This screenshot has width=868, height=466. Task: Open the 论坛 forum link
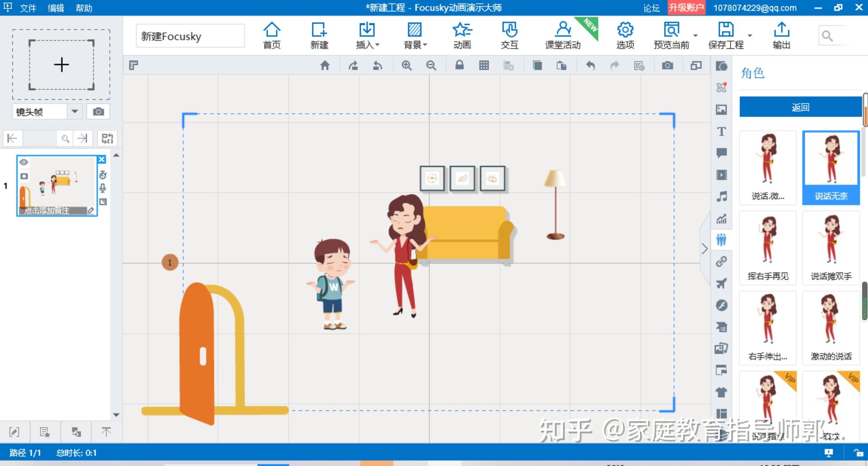click(x=651, y=8)
